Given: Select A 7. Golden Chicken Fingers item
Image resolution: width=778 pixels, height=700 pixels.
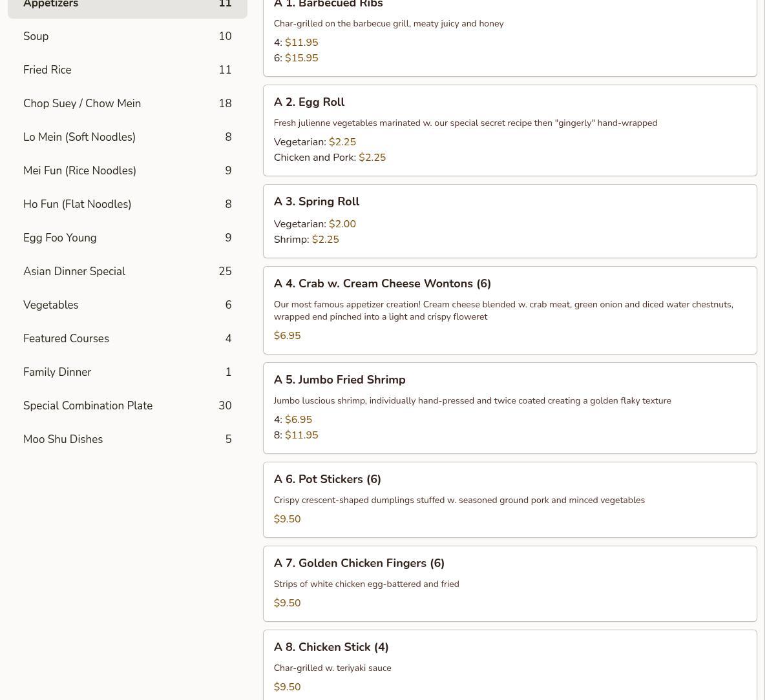Looking at the screenshot, I should pyautogui.click(x=509, y=583).
